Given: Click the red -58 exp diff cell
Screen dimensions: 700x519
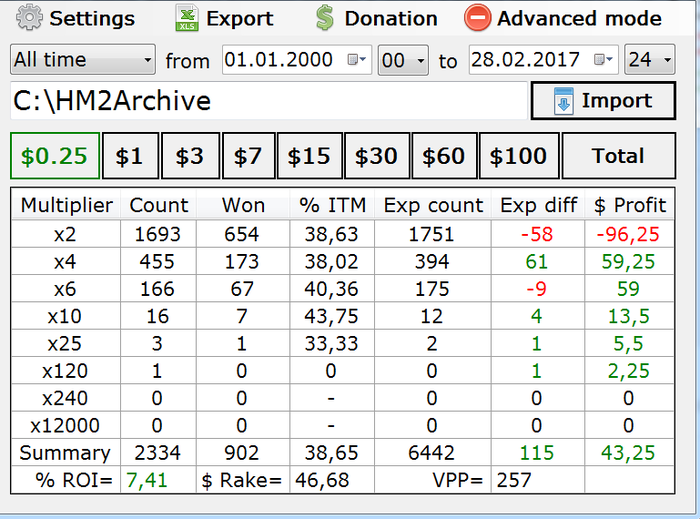Looking at the screenshot, I should pos(537,234).
